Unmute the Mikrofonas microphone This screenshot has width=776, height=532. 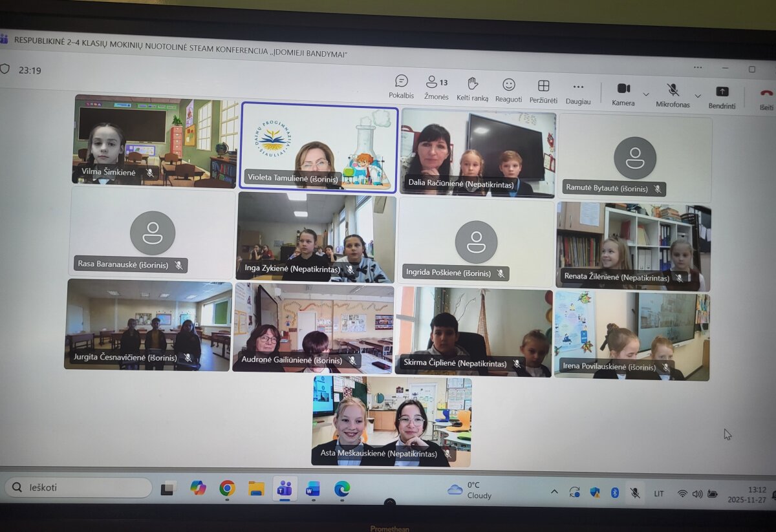point(673,95)
